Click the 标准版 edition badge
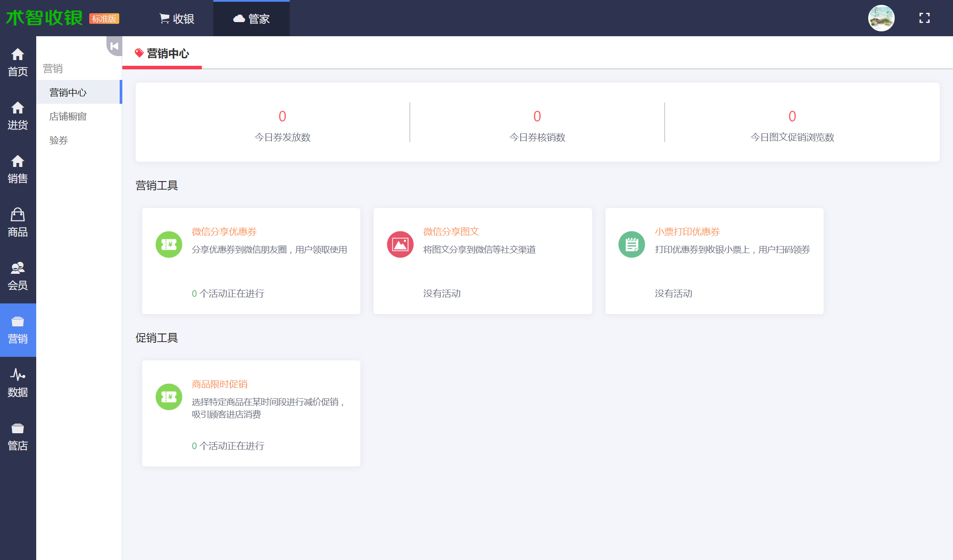Image resolution: width=953 pixels, height=560 pixels. tap(104, 19)
